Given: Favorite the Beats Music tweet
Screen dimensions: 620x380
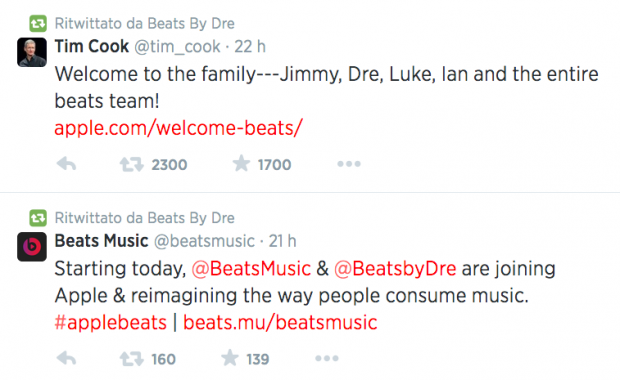Looking at the screenshot, I should click(230, 358).
